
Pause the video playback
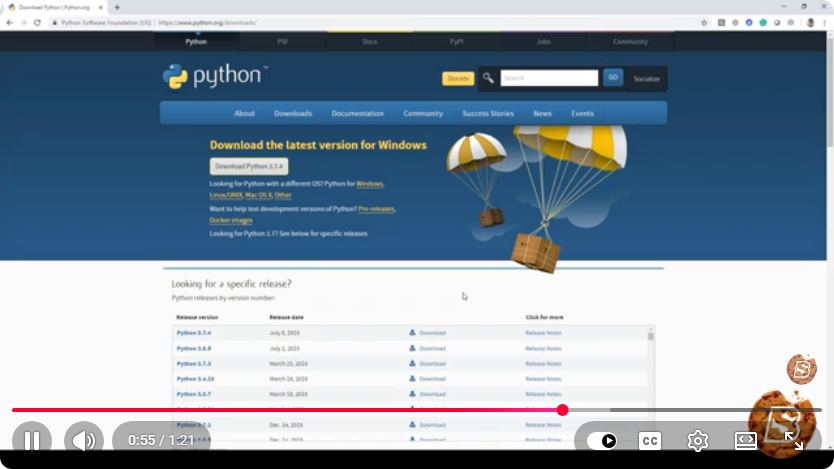[32, 440]
